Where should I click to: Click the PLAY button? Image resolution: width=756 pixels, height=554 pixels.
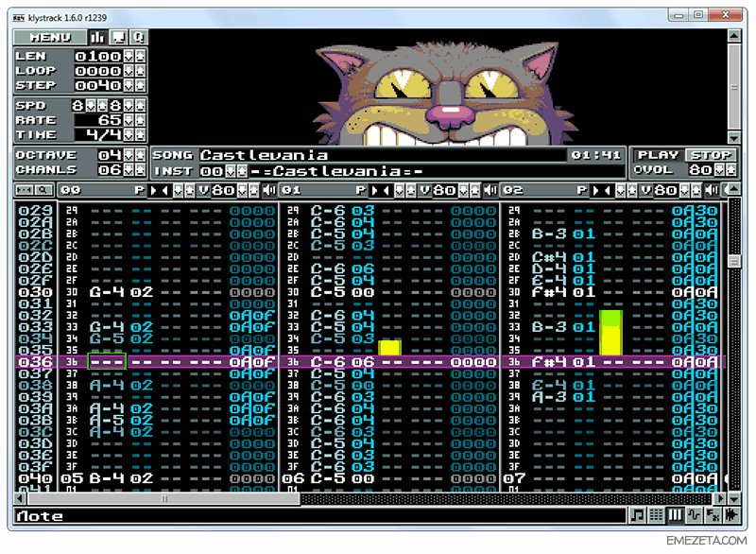658,155
